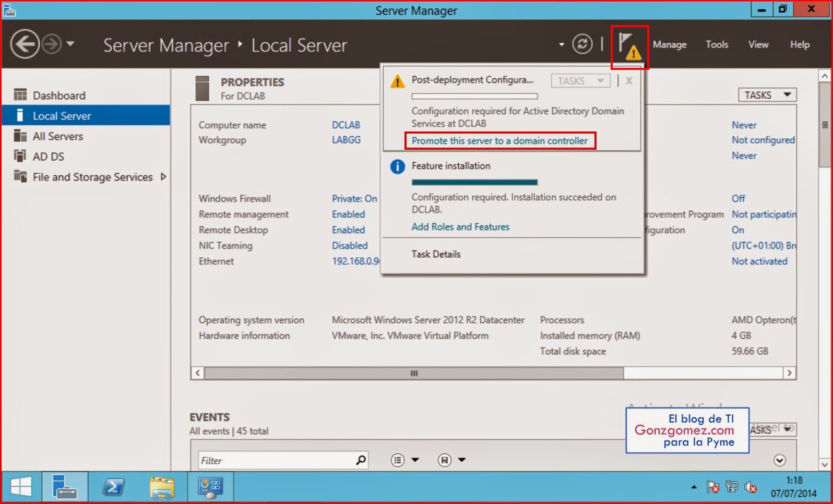The image size is (833, 504).
Task: Dismiss the post-deployment notification with X
Action: [629, 81]
